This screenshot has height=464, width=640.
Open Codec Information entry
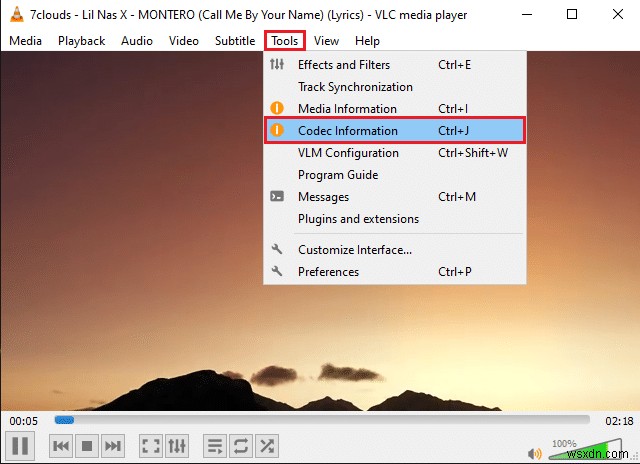394,131
